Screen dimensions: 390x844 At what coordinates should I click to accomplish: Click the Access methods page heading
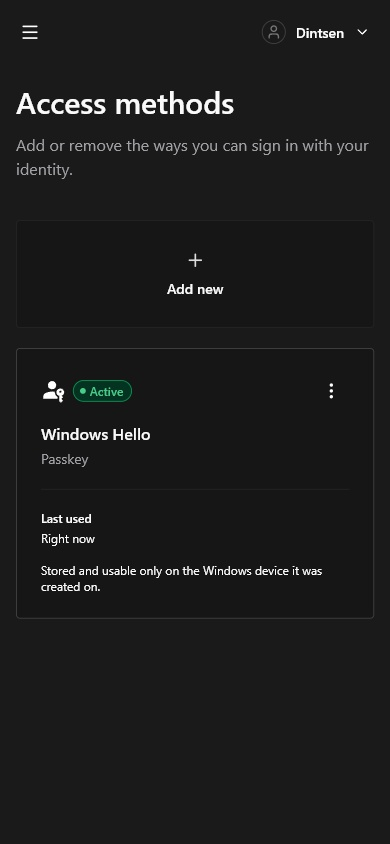125,104
